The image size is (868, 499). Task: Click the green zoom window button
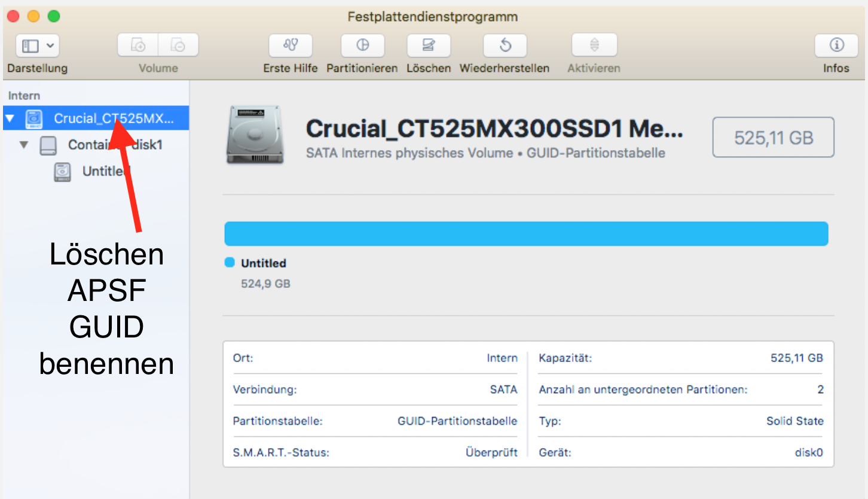(x=54, y=17)
